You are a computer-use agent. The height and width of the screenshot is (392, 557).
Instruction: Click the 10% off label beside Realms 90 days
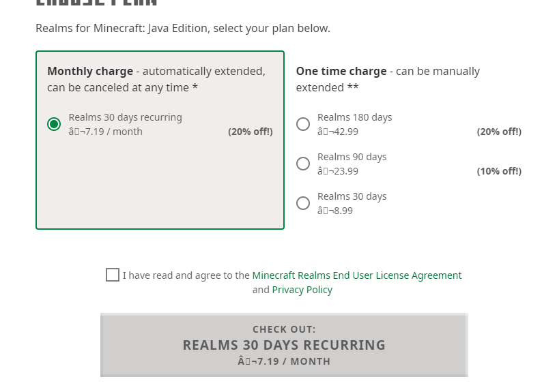coord(499,171)
